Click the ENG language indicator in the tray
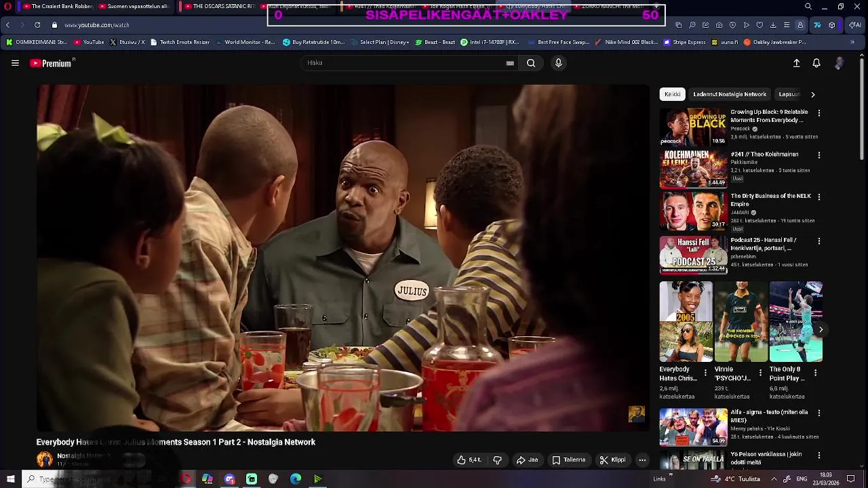The height and width of the screenshot is (488, 868). (x=801, y=479)
